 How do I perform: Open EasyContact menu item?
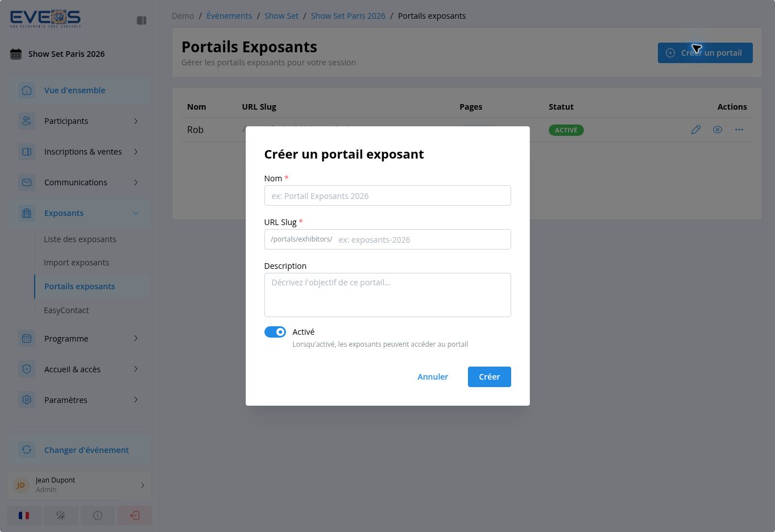tap(67, 310)
